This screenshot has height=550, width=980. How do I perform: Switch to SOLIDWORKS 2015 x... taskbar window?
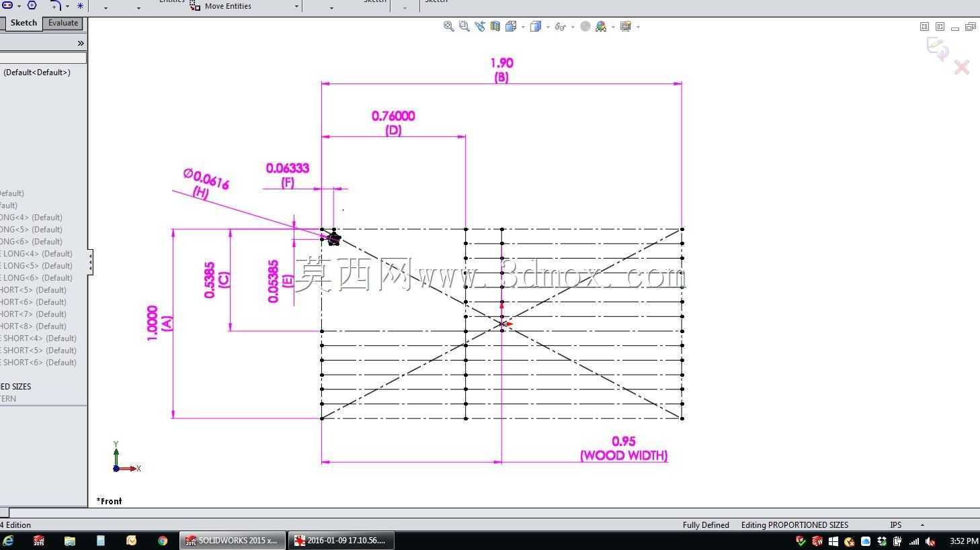click(233, 541)
